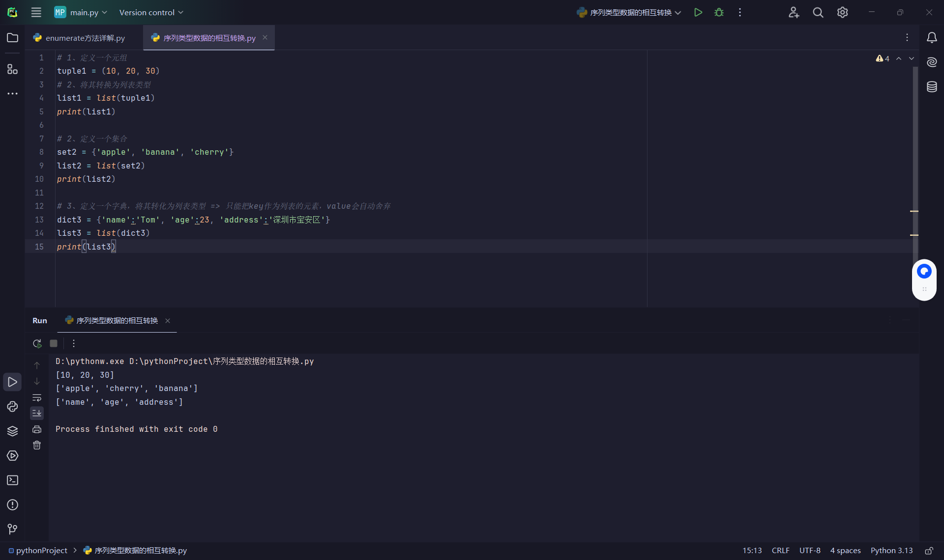Toggle scroll to end in console
The height and width of the screenshot is (560, 944).
[x=37, y=413]
